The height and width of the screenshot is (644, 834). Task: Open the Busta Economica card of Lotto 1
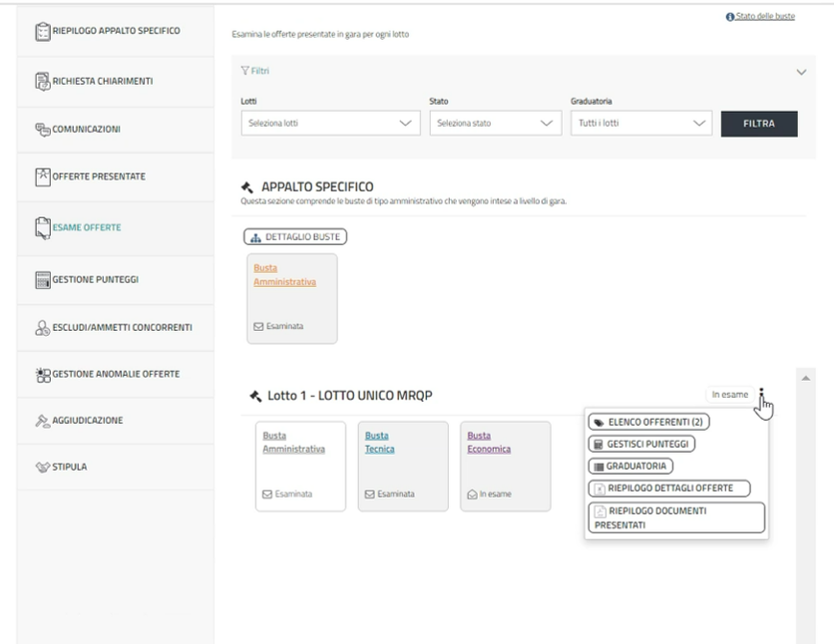[x=505, y=467]
